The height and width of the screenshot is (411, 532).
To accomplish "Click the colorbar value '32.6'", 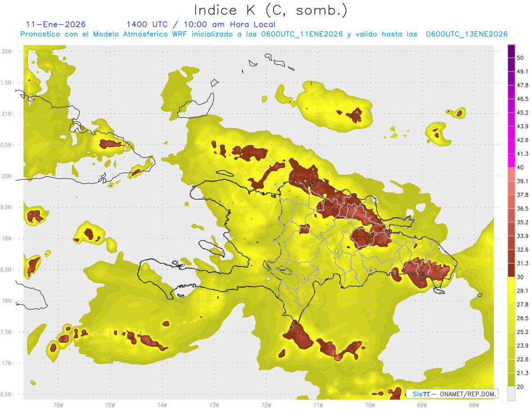I will (523, 250).
